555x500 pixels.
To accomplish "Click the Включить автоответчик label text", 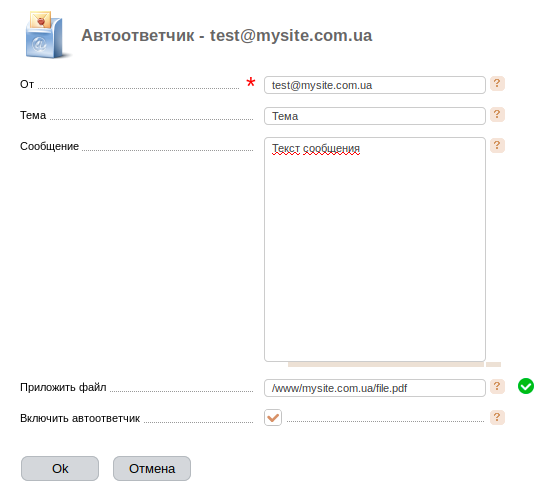I will pyautogui.click(x=80, y=418).
